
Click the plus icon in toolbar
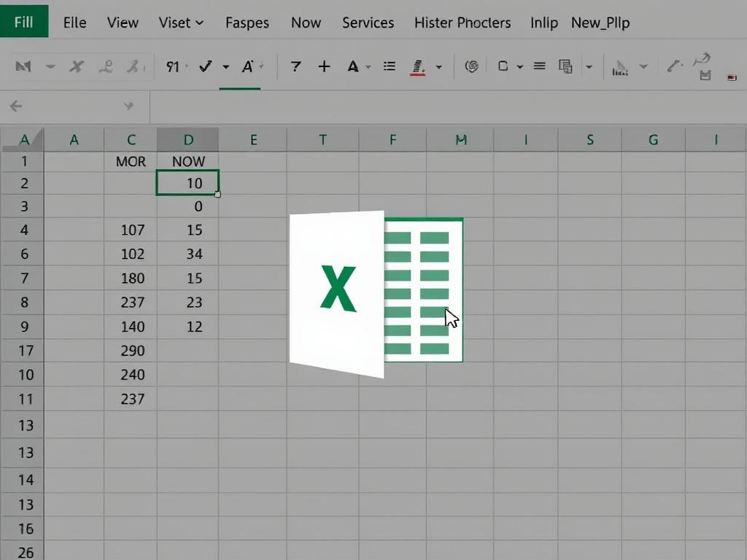tap(324, 66)
